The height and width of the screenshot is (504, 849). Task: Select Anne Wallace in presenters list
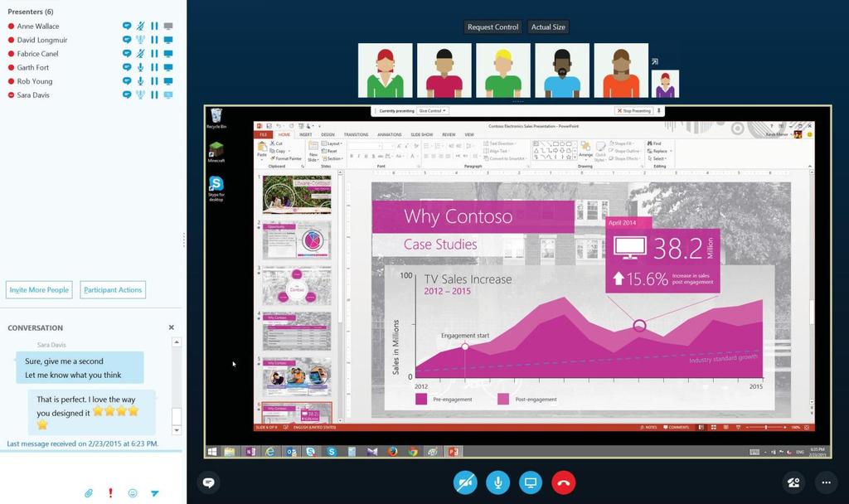pos(38,26)
